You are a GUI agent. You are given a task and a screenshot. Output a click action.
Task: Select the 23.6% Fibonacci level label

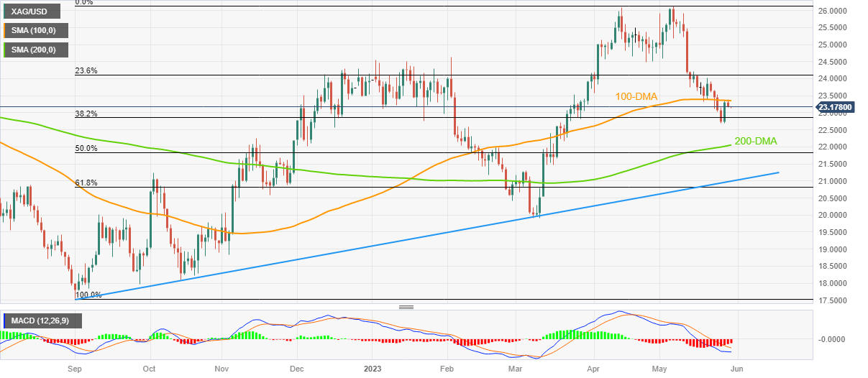pyautogui.click(x=86, y=71)
